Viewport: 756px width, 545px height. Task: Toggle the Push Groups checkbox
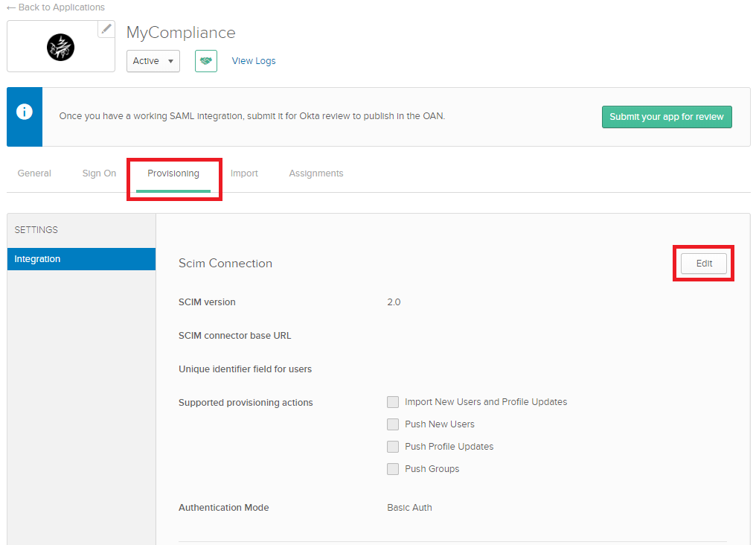393,469
